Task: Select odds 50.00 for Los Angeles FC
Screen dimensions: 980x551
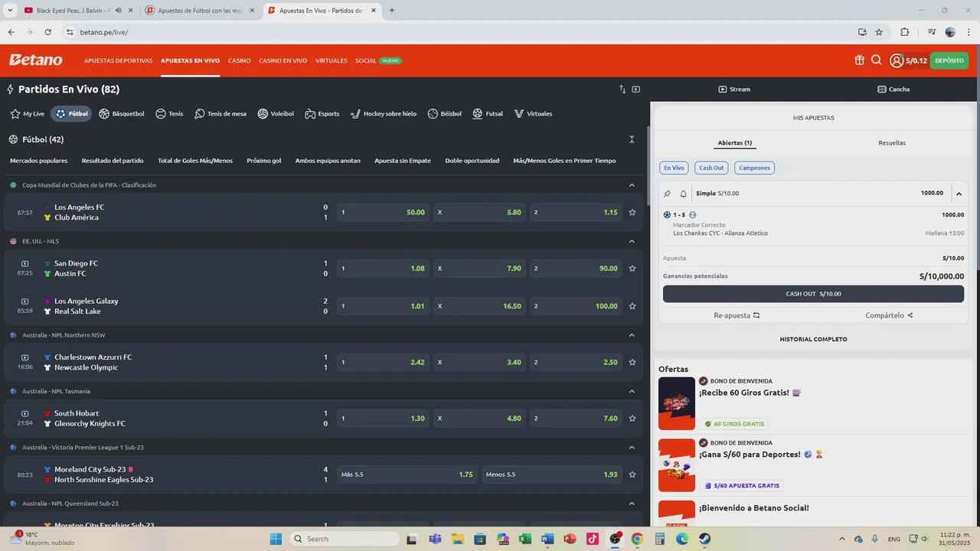Action: [x=384, y=212]
